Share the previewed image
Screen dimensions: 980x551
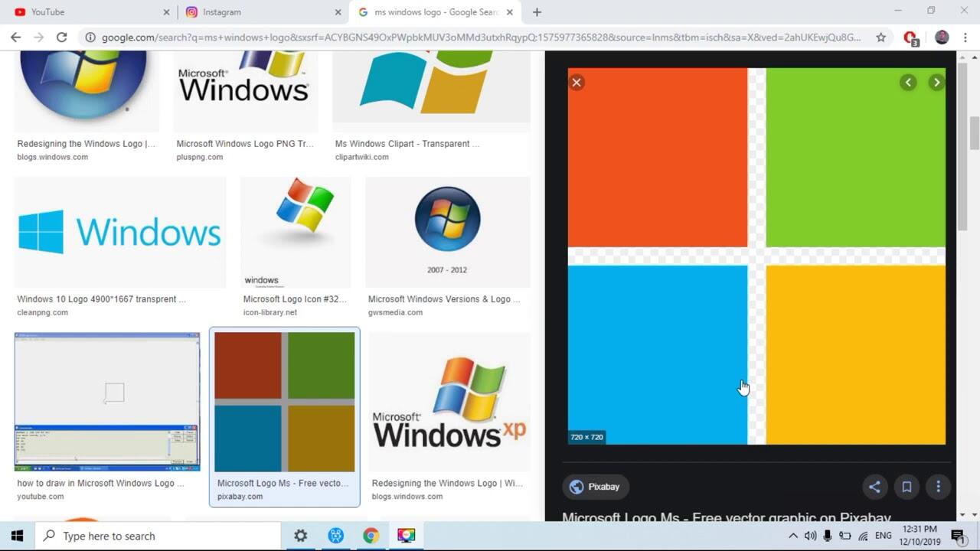pos(874,487)
